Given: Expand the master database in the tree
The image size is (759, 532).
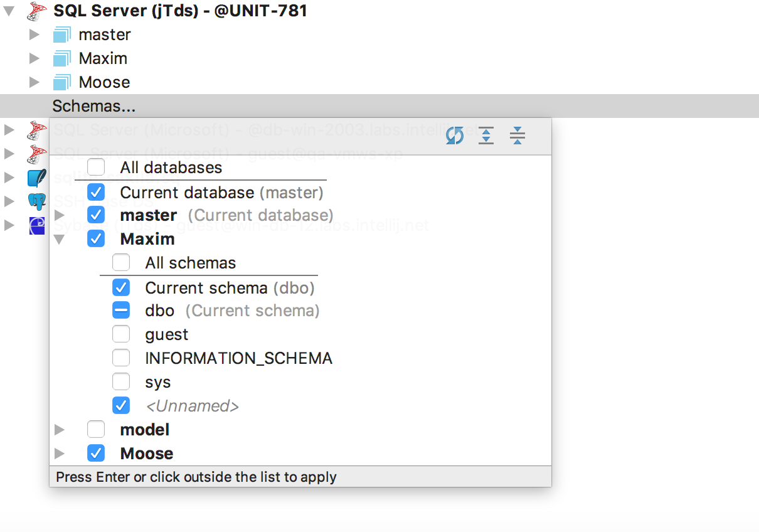Looking at the screenshot, I should pos(34,35).
